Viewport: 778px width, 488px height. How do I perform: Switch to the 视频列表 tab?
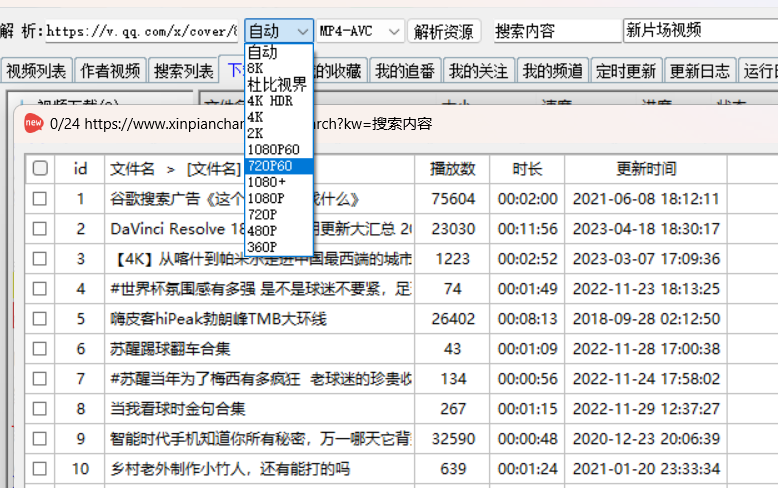point(36,71)
